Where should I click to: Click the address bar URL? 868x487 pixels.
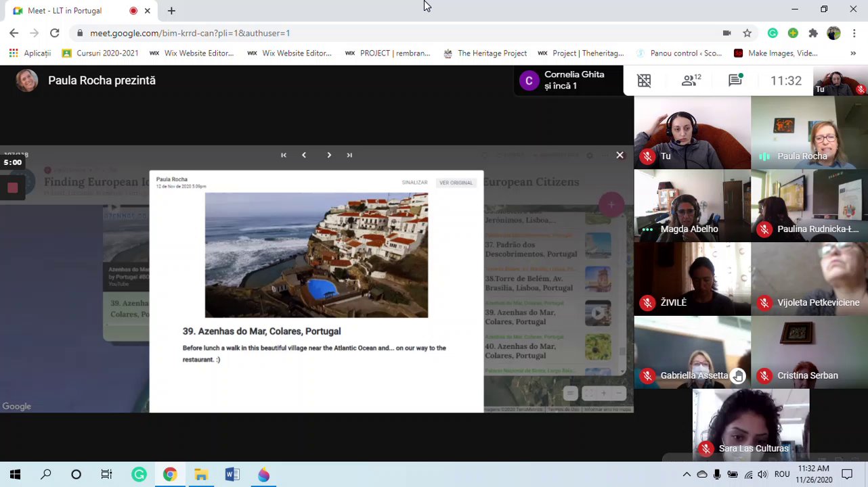pyautogui.click(x=190, y=33)
